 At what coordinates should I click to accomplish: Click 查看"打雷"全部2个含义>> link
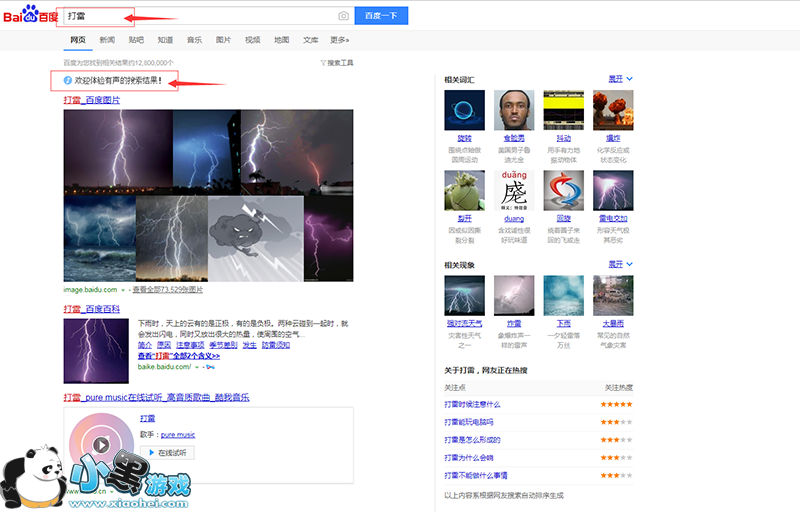[179, 356]
